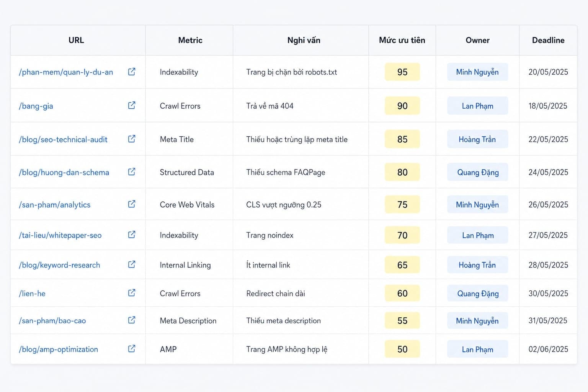The height and width of the screenshot is (392, 588).
Task: Open external link icon for /san-pham/analytics
Action: click(x=132, y=204)
